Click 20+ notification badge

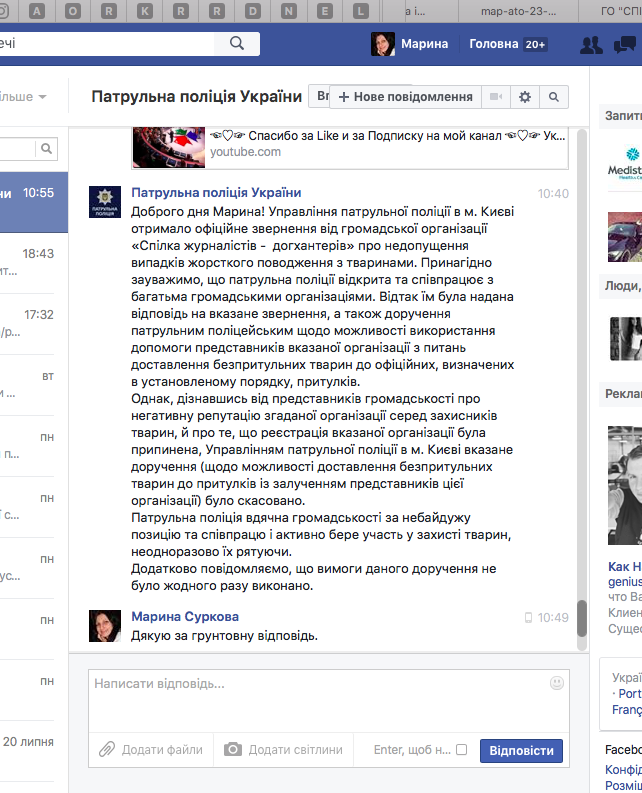click(x=535, y=45)
